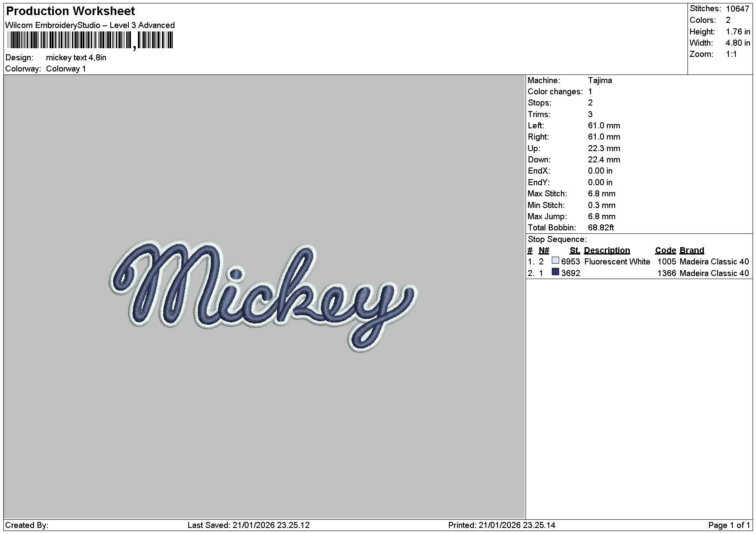Click the EndY value 0.00 in
The width and height of the screenshot is (756, 534).
click(600, 182)
